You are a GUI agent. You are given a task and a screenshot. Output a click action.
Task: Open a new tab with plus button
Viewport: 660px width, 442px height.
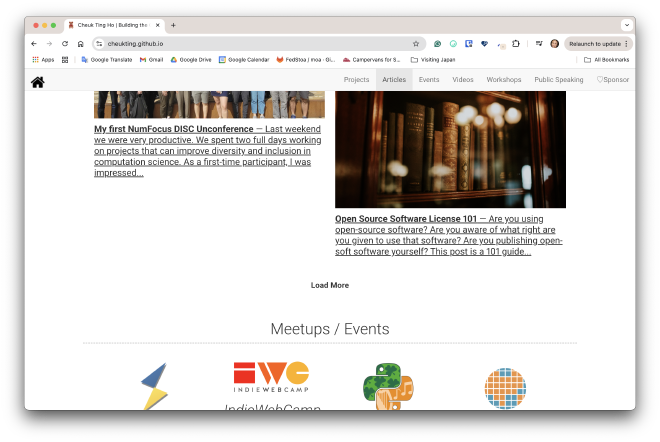tap(173, 25)
